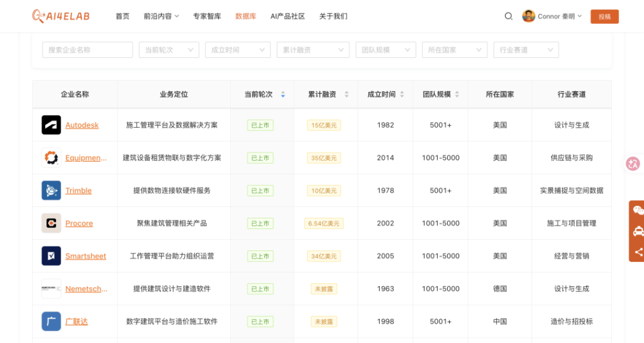This screenshot has height=343, width=644.
Task: Go to 首页 in navigation
Action: tap(123, 16)
